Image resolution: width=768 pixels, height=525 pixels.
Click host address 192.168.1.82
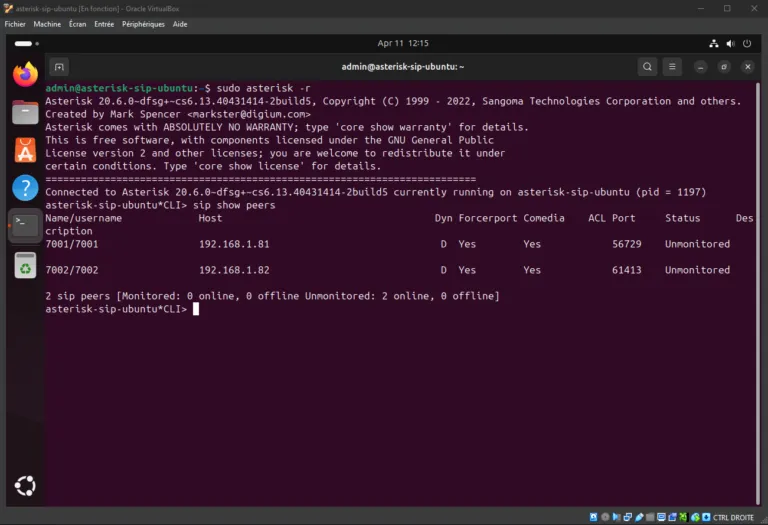point(234,270)
